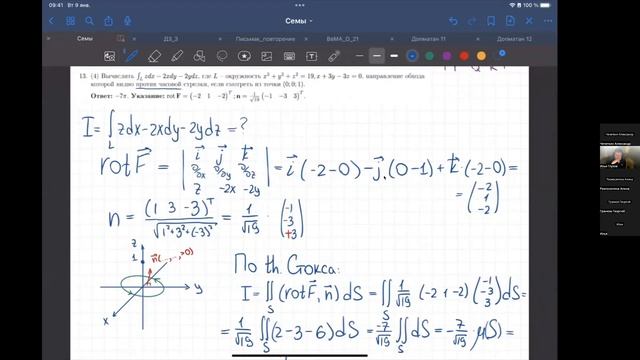The width and height of the screenshot is (640, 360).
Task: Select the zoom window tool
Action: pyautogui.click(x=109, y=56)
